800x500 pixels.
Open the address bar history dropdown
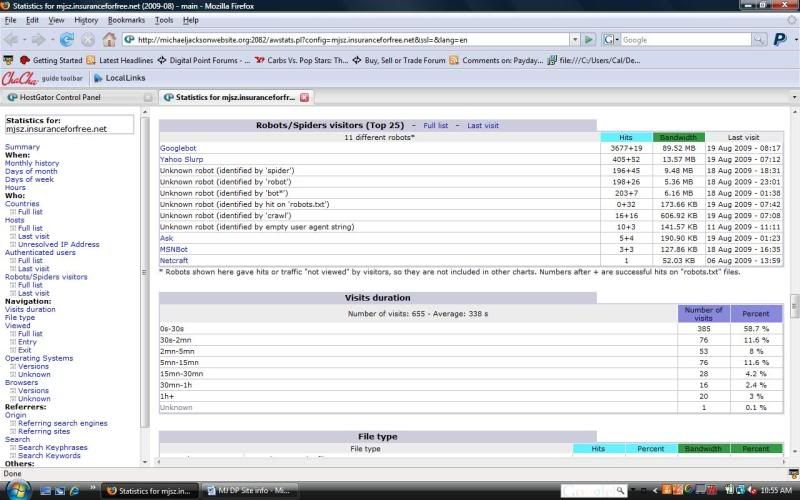tap(574, 39)
